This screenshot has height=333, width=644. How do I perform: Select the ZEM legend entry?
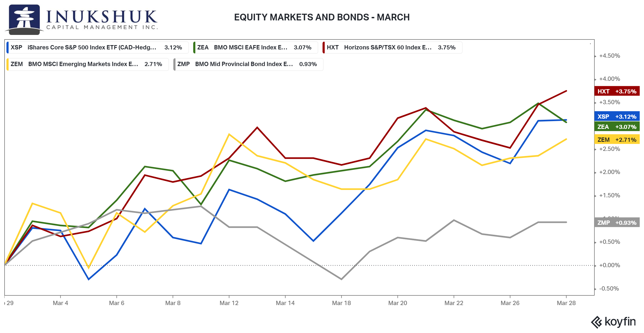(87, 64)
